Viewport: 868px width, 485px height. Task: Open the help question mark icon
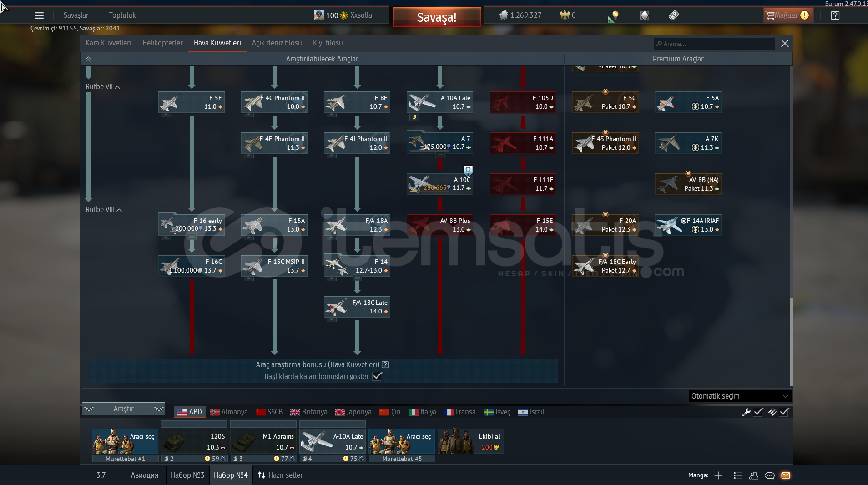coord(835,15)
